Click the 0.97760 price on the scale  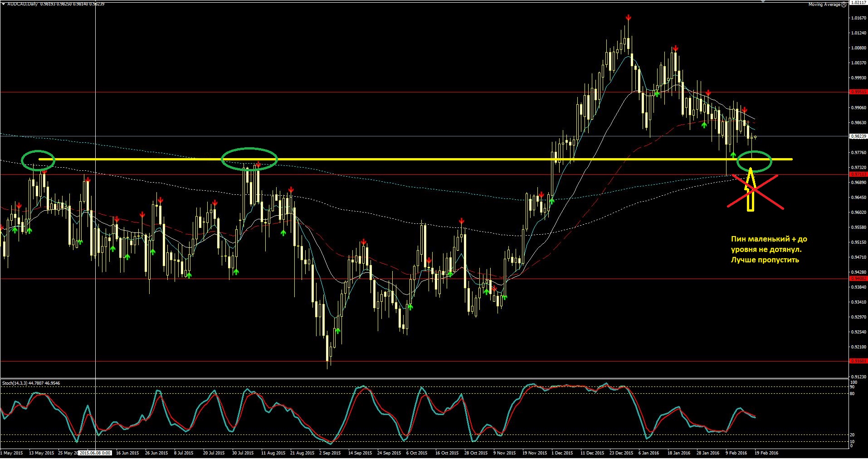(x=859, y=153)
